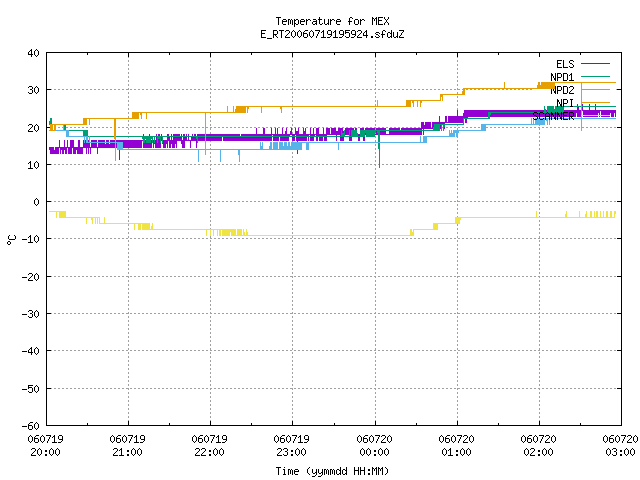Click the x-axis label 060719 20:00
This screenshot has height=480, width=640.
click(45, 445)
